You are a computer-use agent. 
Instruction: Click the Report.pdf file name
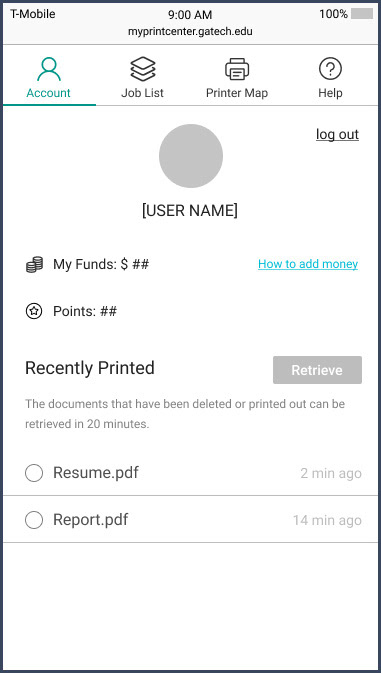pos(91,520)
